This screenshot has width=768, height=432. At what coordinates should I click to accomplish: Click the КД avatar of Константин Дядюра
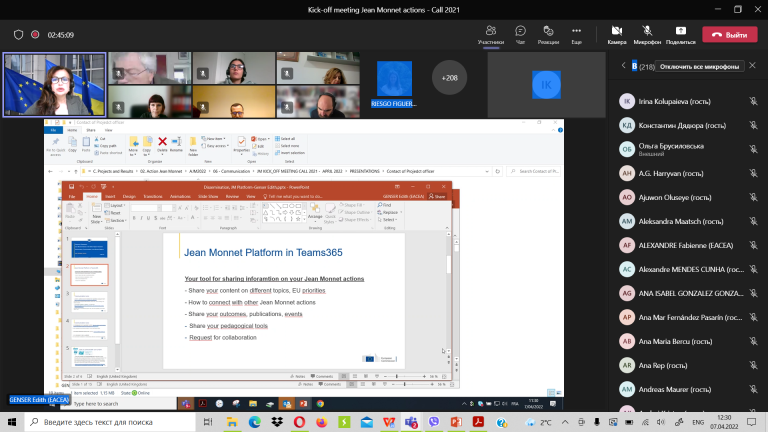click(x=626, y=125)
